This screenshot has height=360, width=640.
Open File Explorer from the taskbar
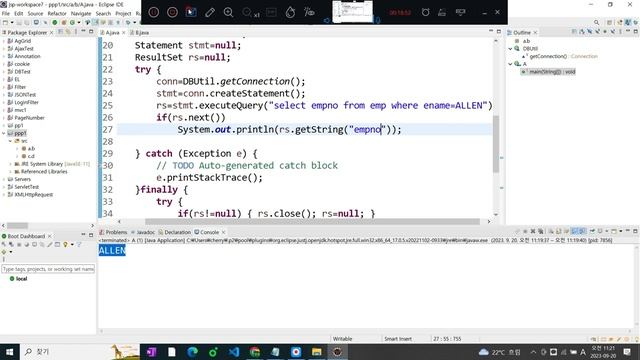[x=316, y=351]
